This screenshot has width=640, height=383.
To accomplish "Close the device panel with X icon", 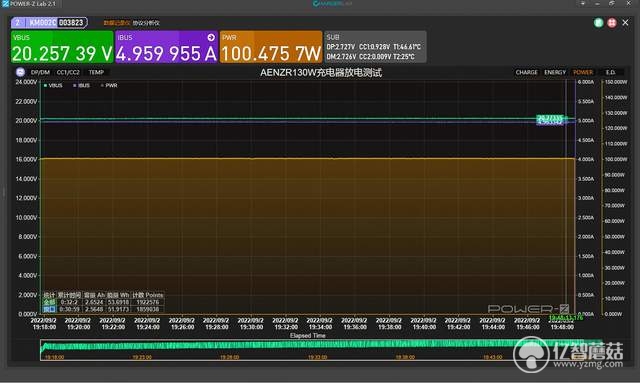I will 625,23.
